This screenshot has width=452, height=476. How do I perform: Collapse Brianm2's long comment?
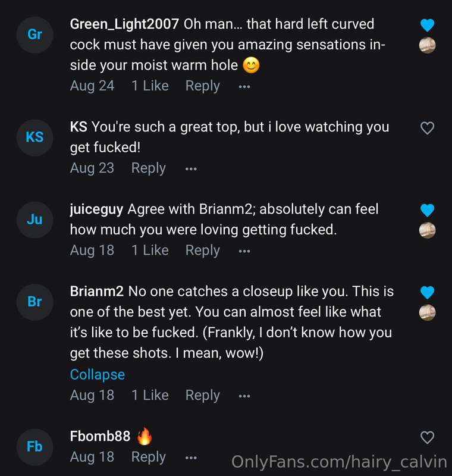(98, 375)
